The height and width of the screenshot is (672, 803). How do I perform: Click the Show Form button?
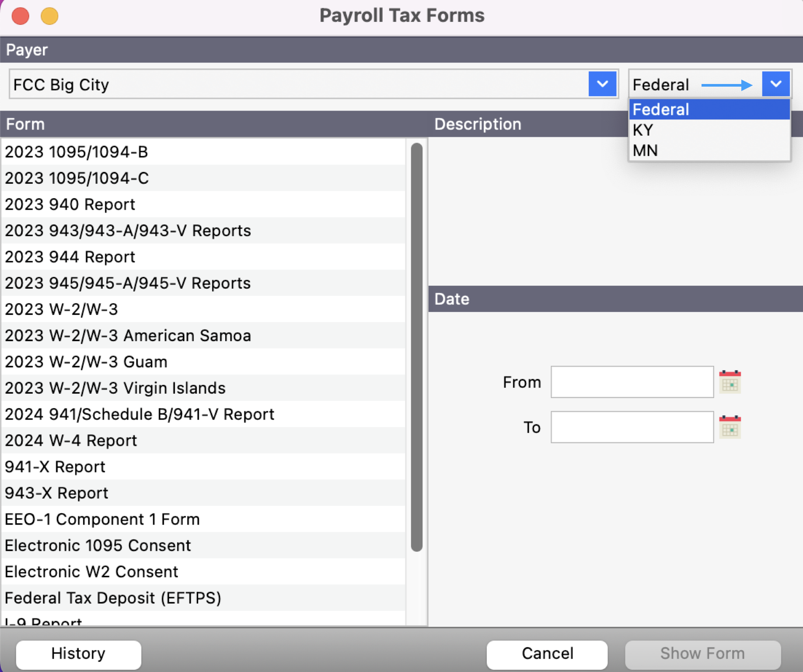(x=702, y=654)
